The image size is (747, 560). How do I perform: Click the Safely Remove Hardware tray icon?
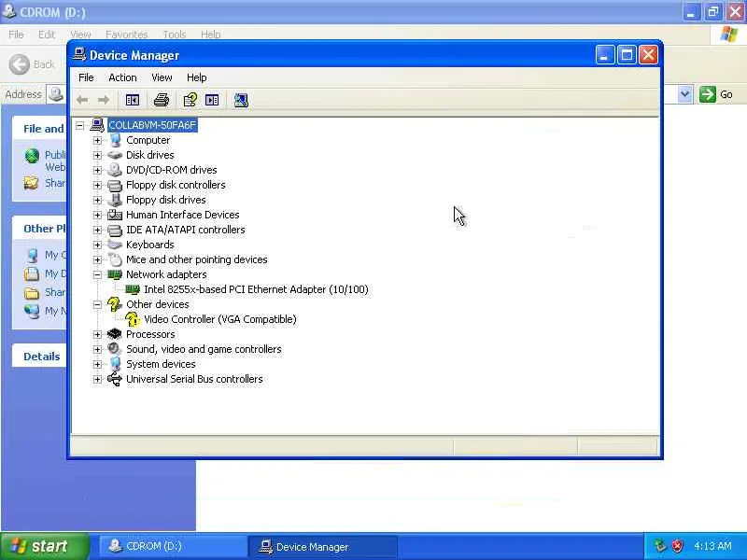(660, 546)
